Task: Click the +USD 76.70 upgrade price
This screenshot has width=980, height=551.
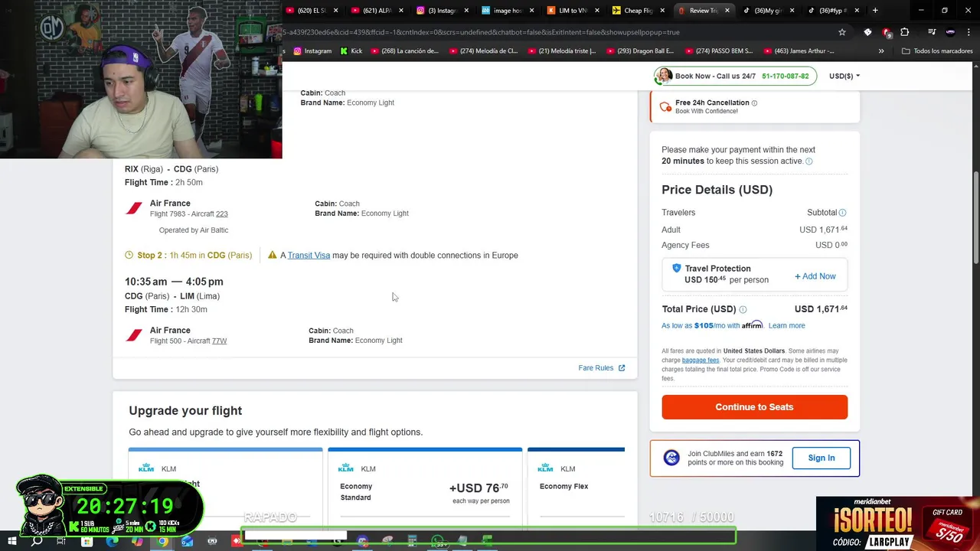Action: coord(479,487)
